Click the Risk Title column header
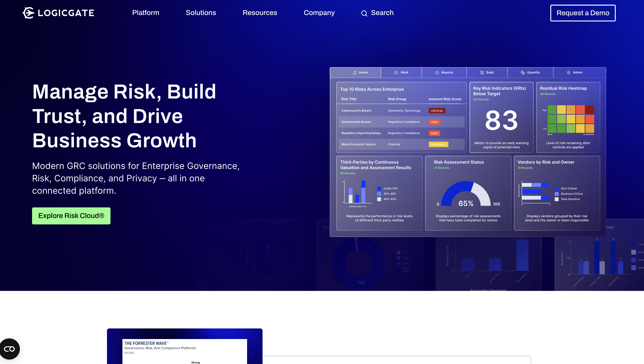The width and height of the screenshot is (644, 364). coord(349,99)
